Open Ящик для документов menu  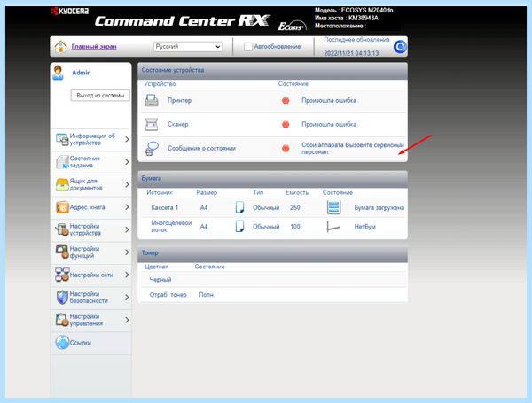click(91, 184)
